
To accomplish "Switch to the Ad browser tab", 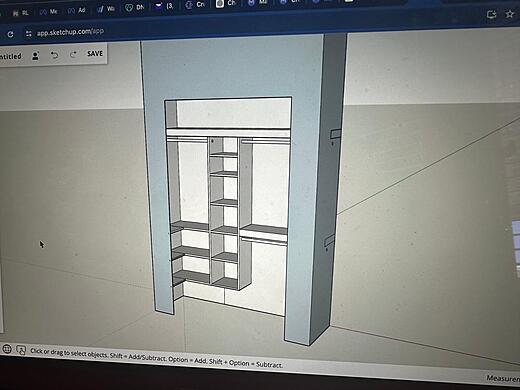I will [77, 11].
